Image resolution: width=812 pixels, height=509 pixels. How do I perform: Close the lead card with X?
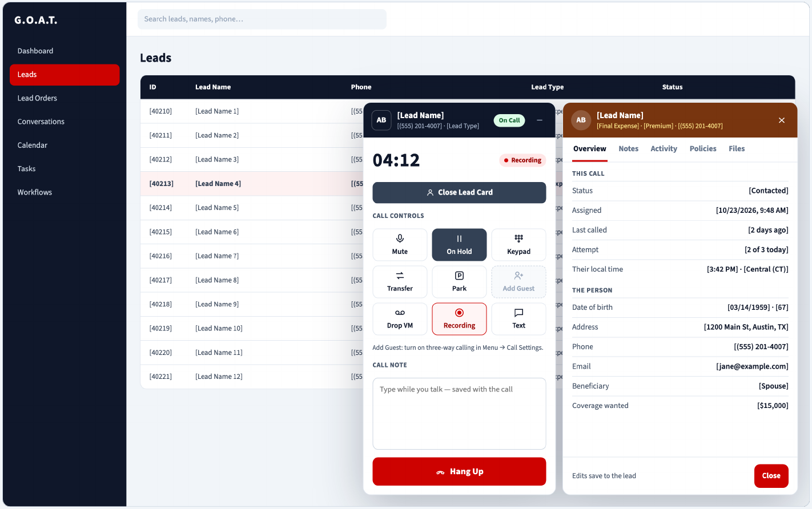(782, 120)
